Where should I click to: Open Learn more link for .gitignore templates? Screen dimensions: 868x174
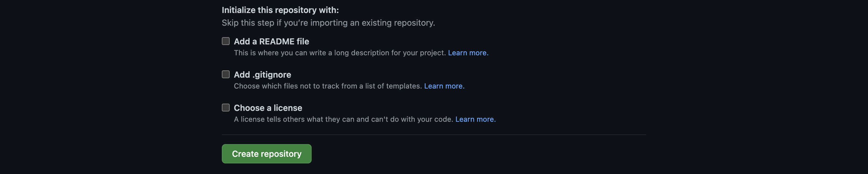tap(443, 86)
